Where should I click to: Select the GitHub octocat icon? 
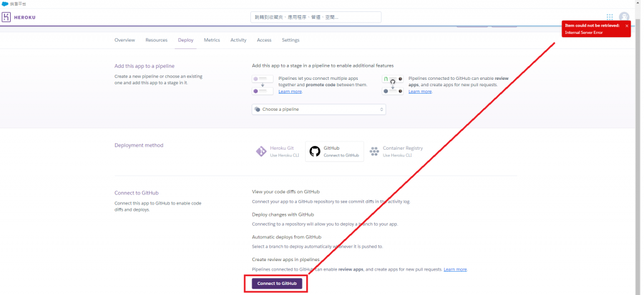click(x=314, y=152)
